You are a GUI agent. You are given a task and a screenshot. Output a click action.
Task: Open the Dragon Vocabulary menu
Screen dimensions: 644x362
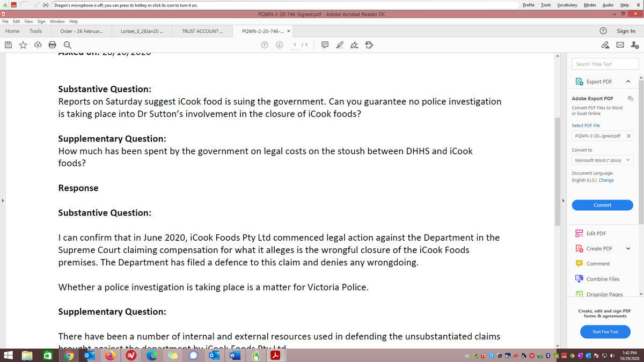tap(567, 5)
